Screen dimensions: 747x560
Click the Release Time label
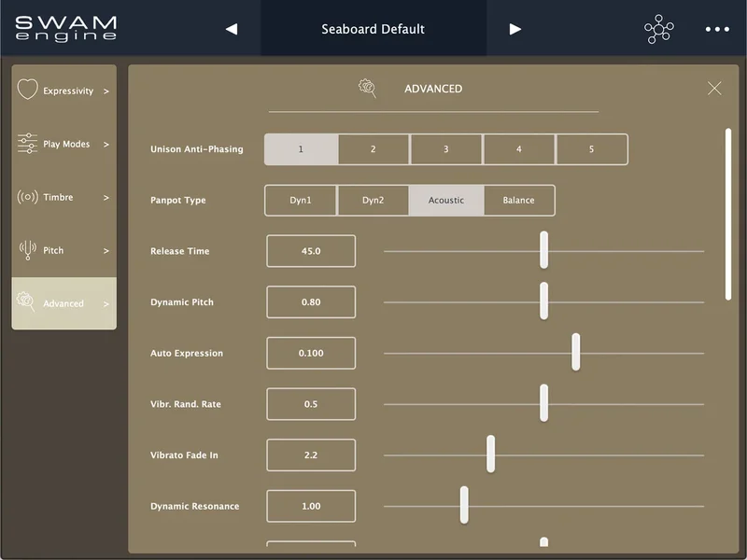tap(179, 251)
